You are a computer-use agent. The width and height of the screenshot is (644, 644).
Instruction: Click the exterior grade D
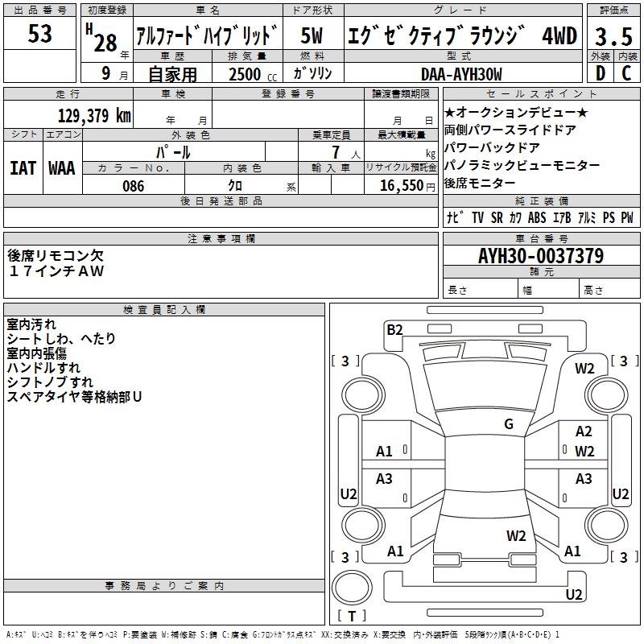pyautogui.click(x=600, y=73)
